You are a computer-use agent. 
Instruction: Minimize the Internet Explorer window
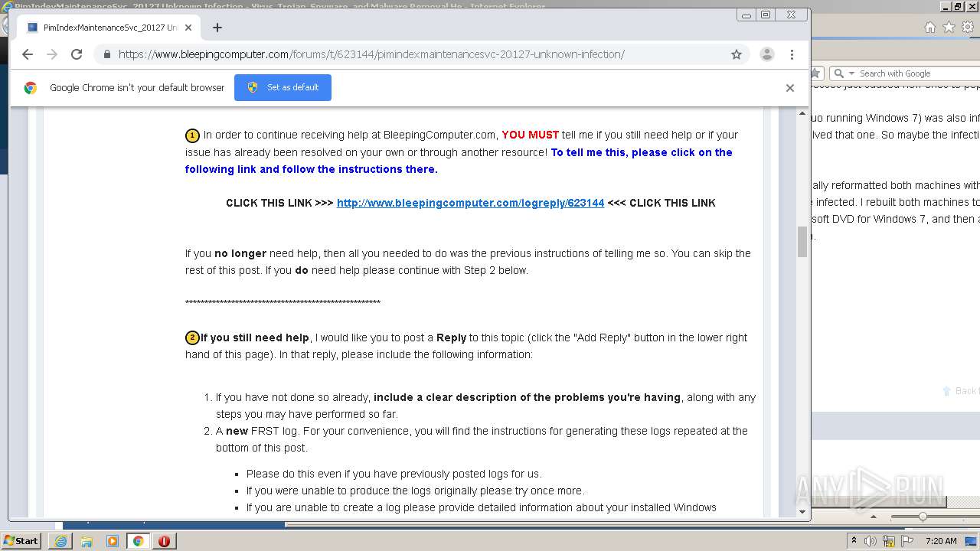[x=946, y=6]
